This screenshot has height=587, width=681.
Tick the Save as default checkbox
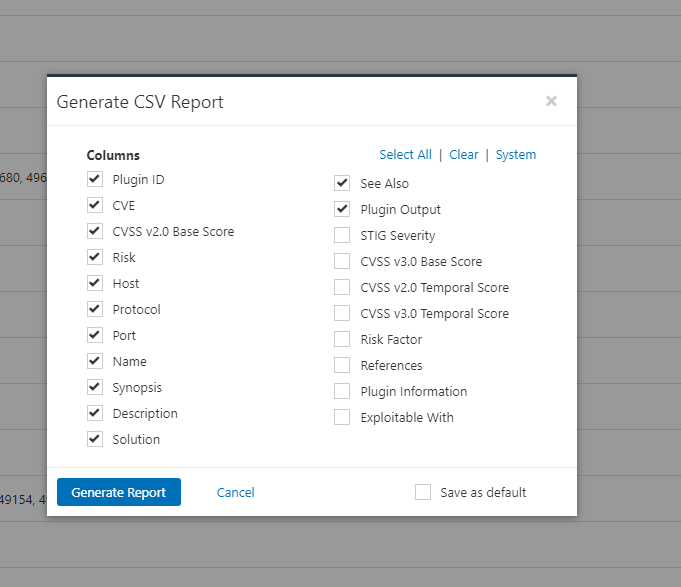point(423,492)
